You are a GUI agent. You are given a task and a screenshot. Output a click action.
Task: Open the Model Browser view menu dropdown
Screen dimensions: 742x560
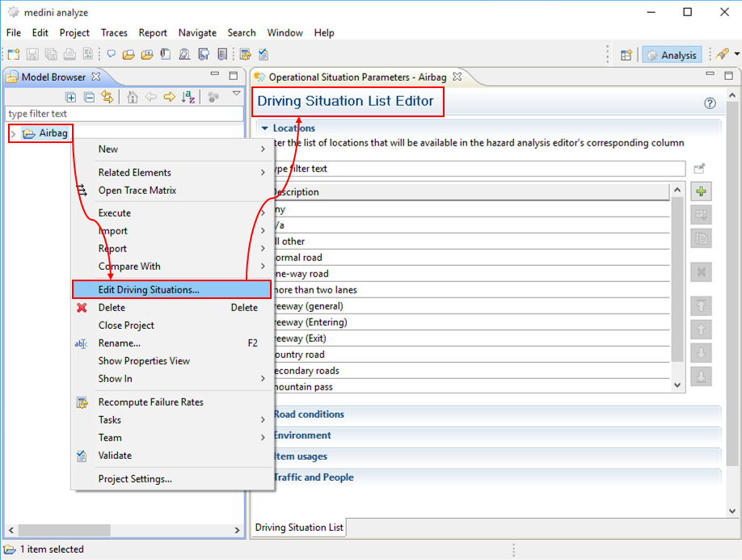236,95
